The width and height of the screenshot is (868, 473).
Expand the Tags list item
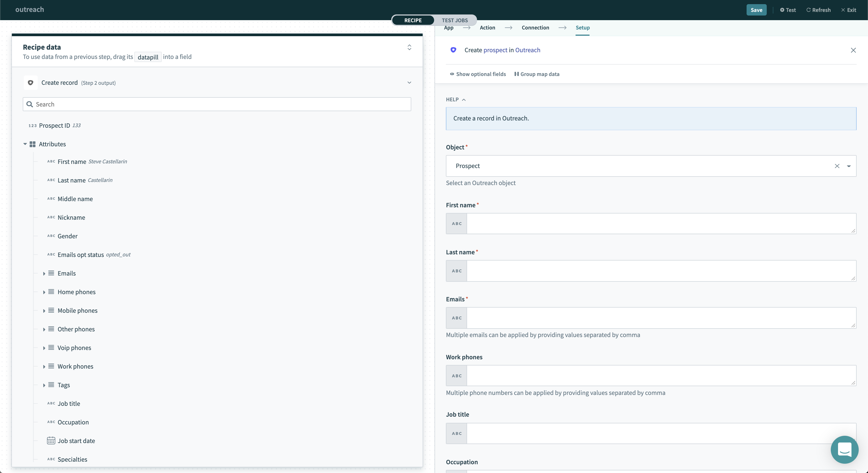[x=44, y=385]
